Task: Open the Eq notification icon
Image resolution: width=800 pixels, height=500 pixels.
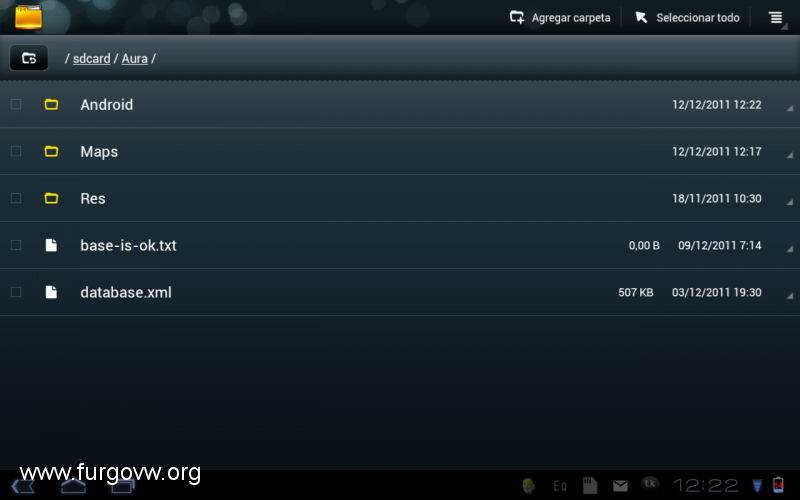Action: click(x=560, y=486)
